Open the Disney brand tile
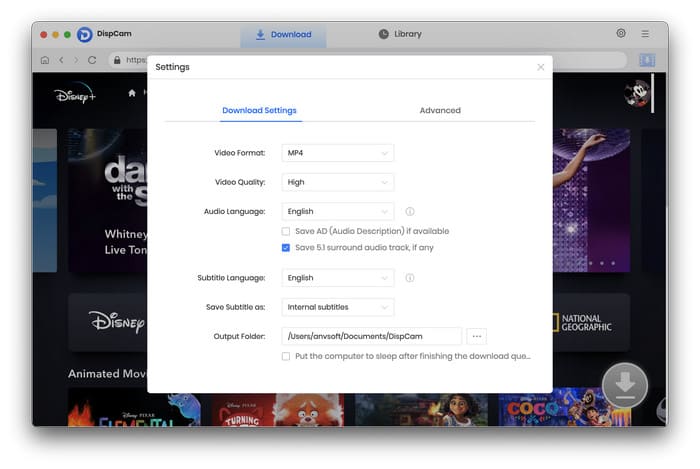The width and height of the screenshot is (700, 469). 108,322
